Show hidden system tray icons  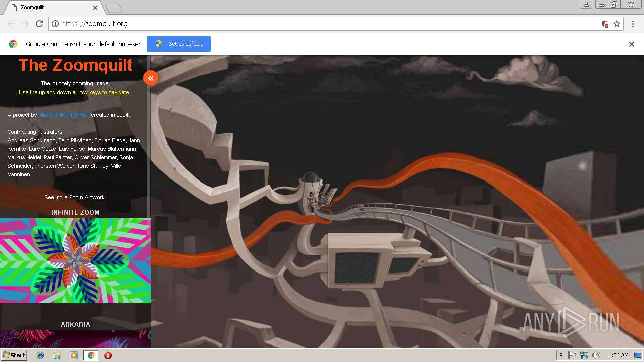pos(561,355)
